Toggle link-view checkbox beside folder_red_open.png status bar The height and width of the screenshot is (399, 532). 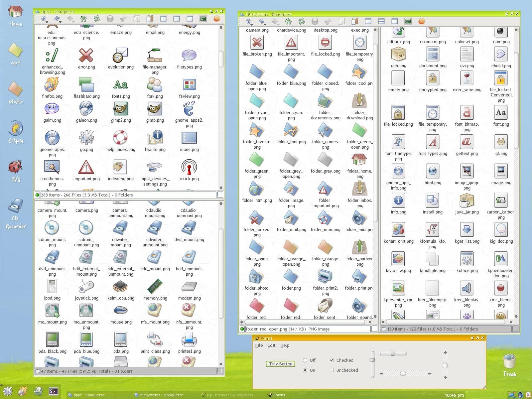374,329
